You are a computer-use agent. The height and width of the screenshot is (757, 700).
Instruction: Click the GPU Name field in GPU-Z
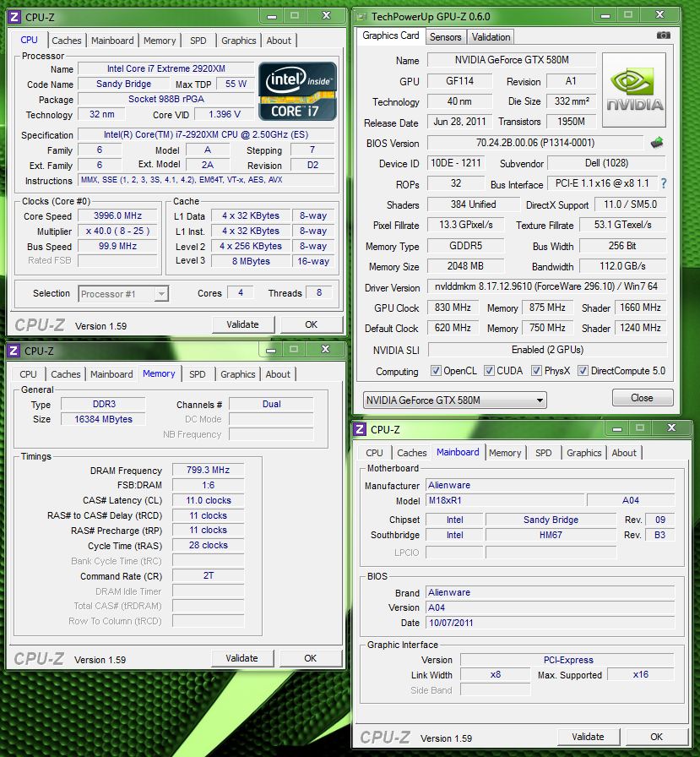click(512, 60)
